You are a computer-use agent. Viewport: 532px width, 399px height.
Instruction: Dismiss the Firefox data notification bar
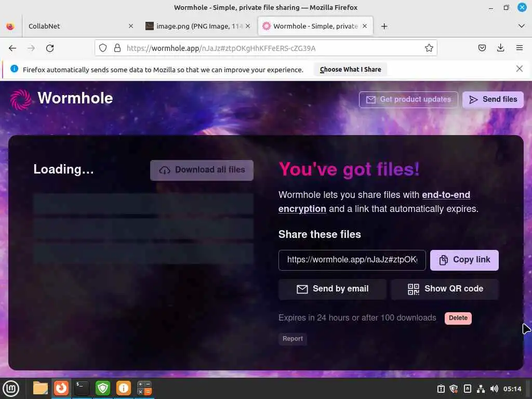point(519,69)
